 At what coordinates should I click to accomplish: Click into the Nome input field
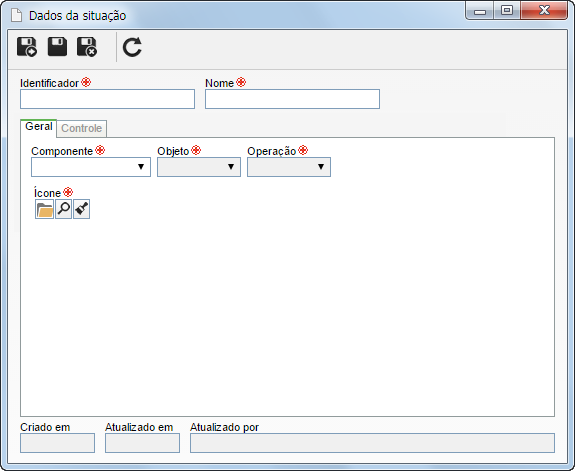292,99
